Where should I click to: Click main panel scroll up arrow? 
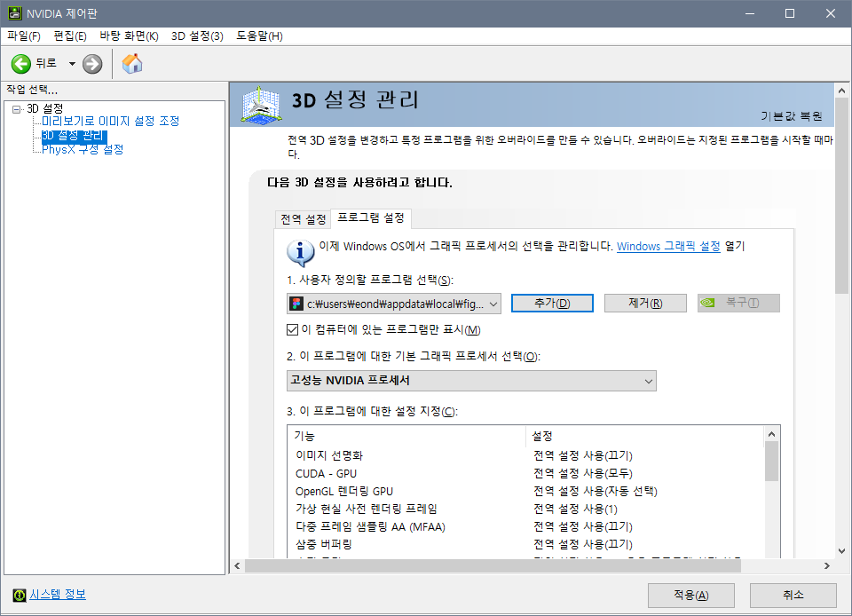point(841,91)
